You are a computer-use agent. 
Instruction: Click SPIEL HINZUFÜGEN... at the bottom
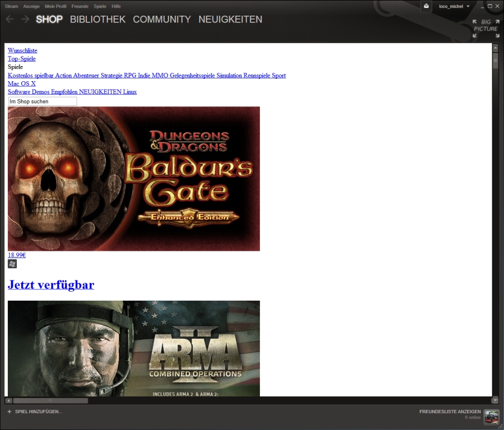[x=39, y=412]
